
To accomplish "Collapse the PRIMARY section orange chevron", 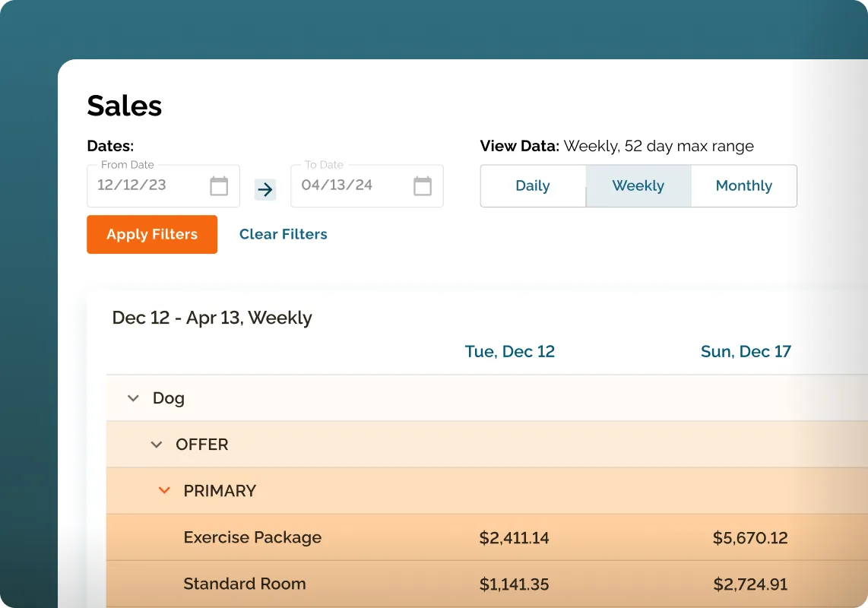I will (x=163, y=491).
